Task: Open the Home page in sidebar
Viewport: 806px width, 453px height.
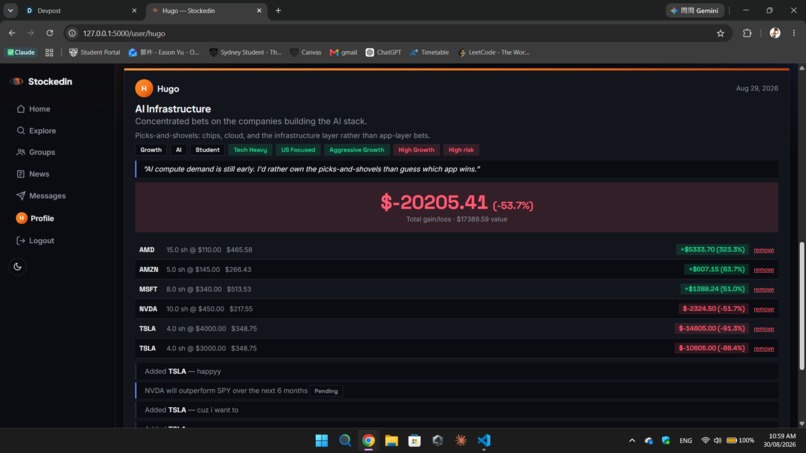Action: click(33, 109)
